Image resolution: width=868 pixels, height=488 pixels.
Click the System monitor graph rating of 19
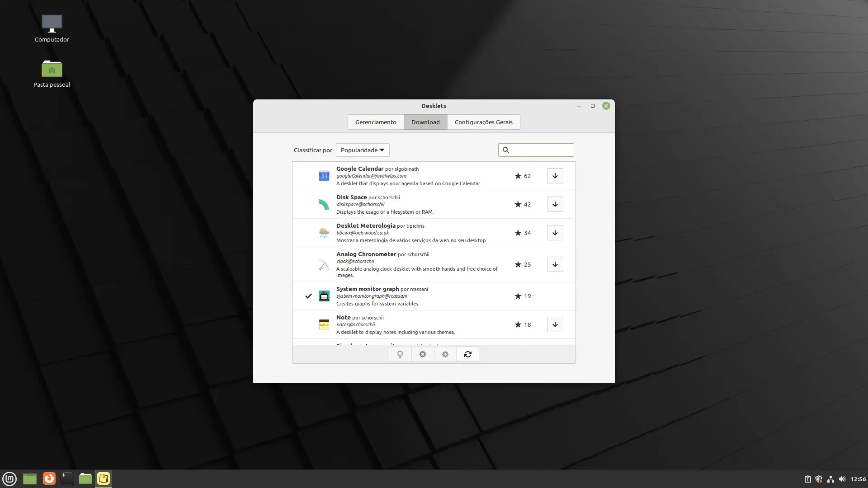[523, 296]
